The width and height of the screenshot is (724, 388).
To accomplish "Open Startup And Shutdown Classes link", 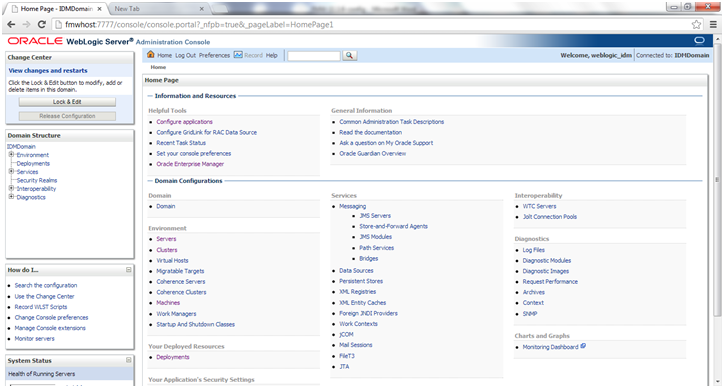I will click(196, 324).
